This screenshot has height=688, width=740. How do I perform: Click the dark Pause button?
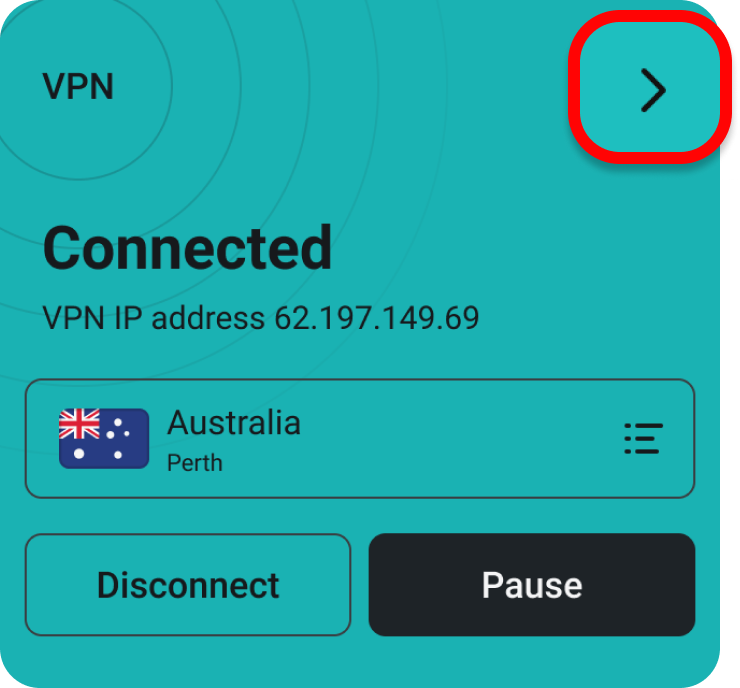click(532, 585)
